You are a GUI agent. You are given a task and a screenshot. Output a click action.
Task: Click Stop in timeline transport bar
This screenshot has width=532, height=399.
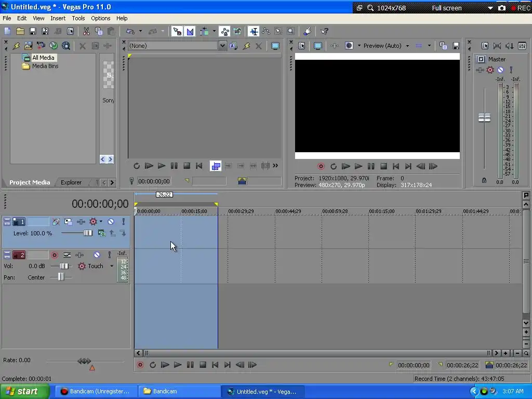point(203,365)
